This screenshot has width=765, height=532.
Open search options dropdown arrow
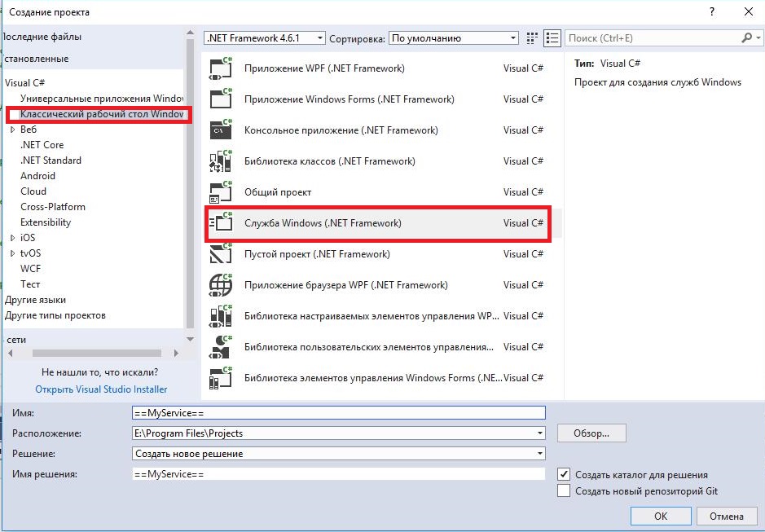(758, 37)
